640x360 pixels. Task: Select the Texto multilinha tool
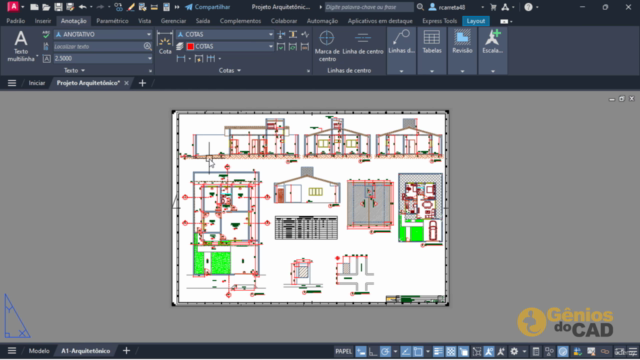pyautogui.click(x=21, y=47)
